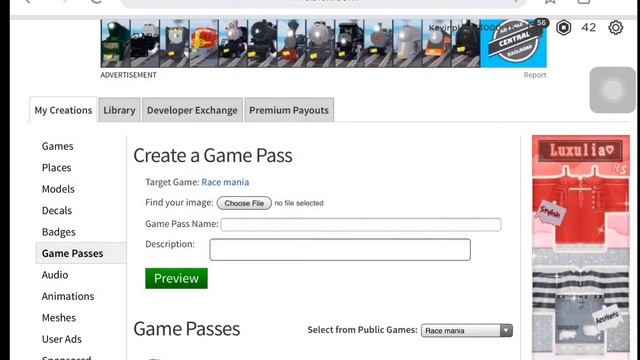Select Badges in the sidebar

click(x=58, y=232)
